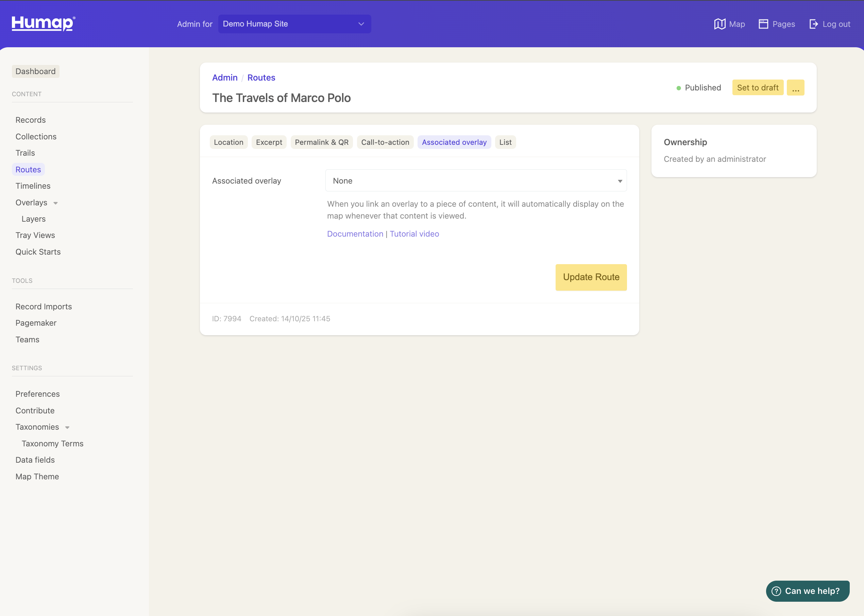Switch to the Location tab
Screen dimensions: 864x616
228,142
